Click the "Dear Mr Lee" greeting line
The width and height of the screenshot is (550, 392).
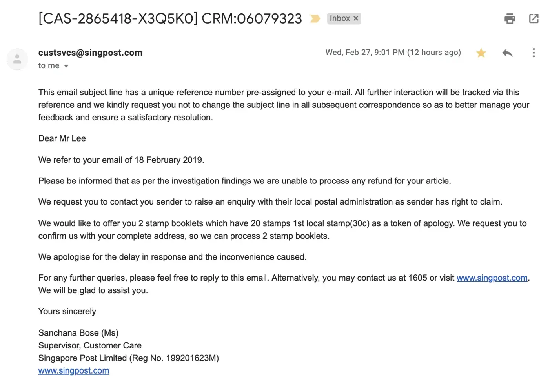[x=62, y=138]
